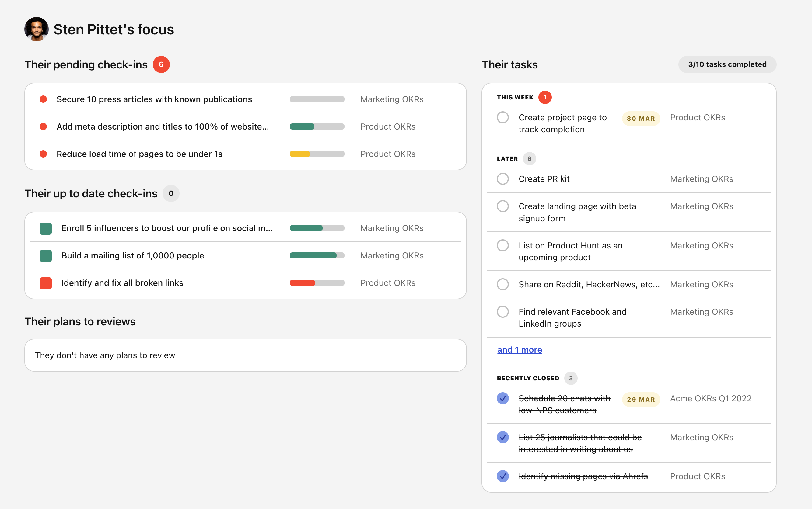
Task: Click the 29 MAR due date tag
Action: 641,399
